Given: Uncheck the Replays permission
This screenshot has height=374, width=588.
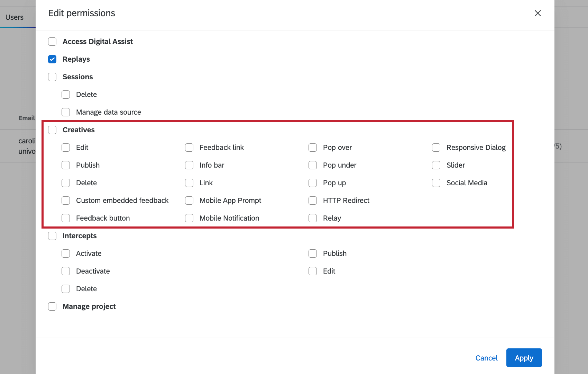Looking at the screenshot, I should coord(52,59).
